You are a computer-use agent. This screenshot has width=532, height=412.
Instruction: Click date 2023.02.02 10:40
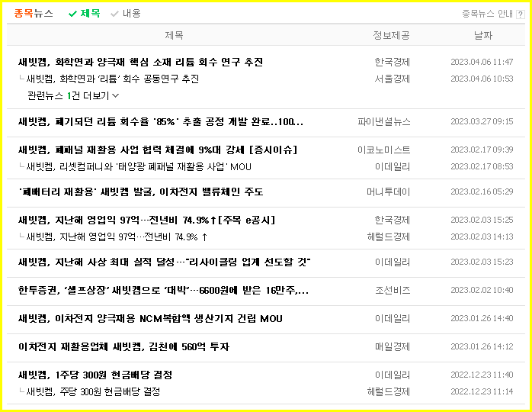(482, 291)
